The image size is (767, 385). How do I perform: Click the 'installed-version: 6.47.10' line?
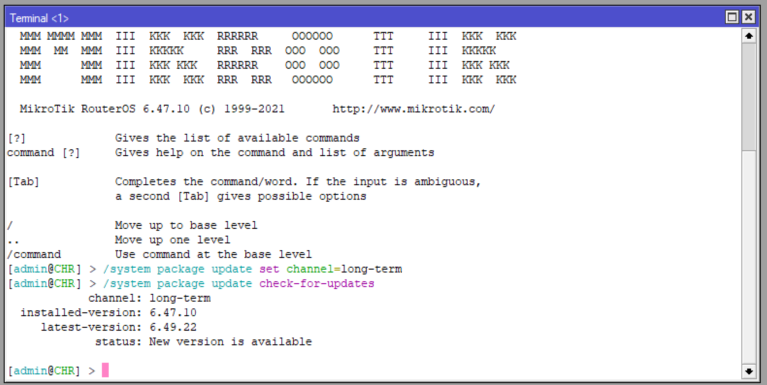(x=108, y=313)
